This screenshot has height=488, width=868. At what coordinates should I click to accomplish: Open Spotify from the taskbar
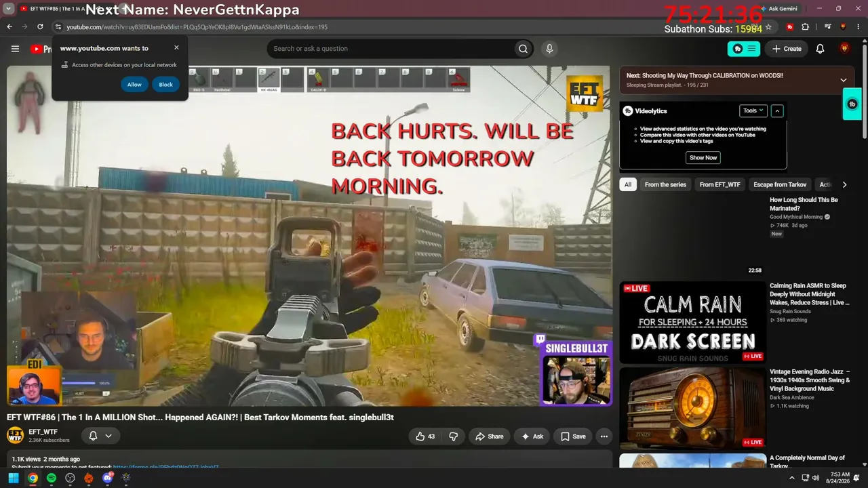(52, 478)
